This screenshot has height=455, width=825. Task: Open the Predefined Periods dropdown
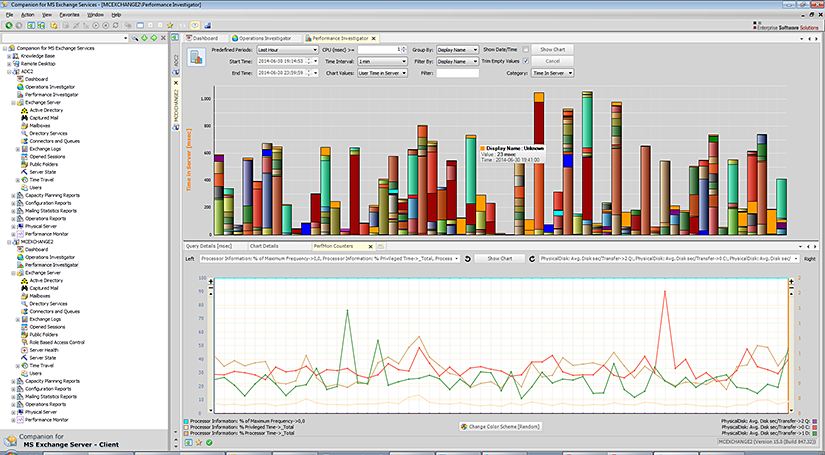click(287, 49)
